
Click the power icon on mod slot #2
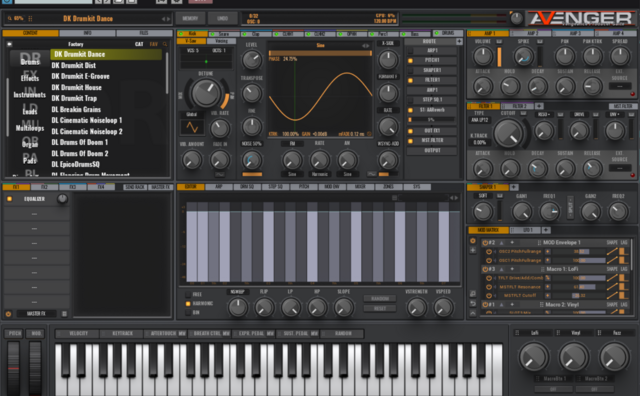point(485,242)
